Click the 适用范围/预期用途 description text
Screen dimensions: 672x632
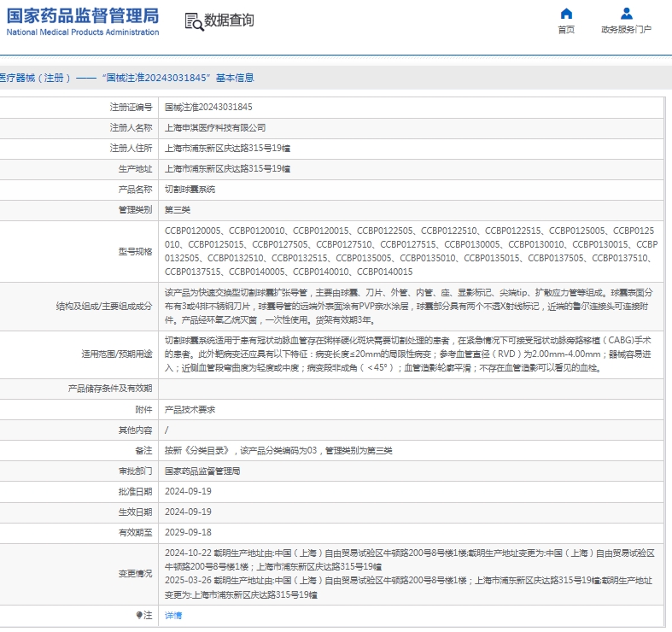408,354
